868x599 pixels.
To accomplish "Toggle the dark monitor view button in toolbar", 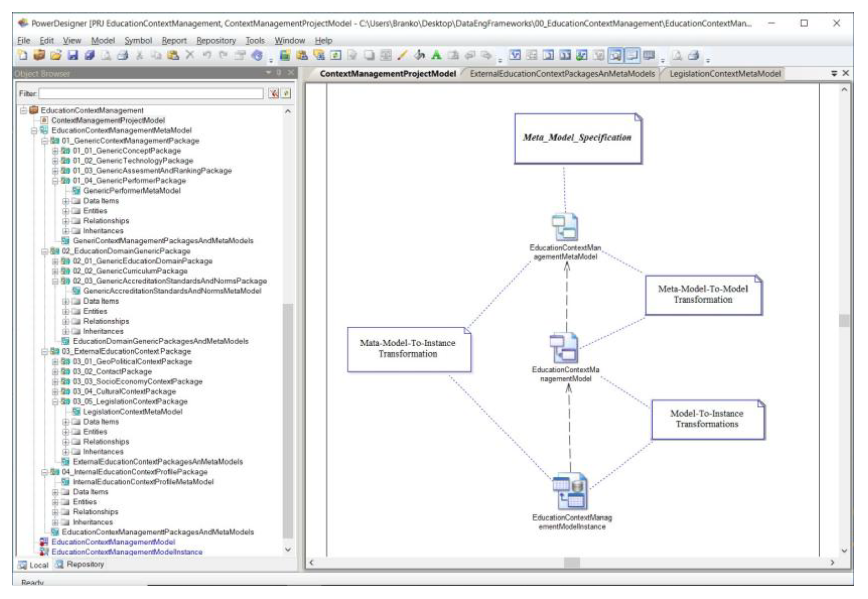I will point(649,56).
